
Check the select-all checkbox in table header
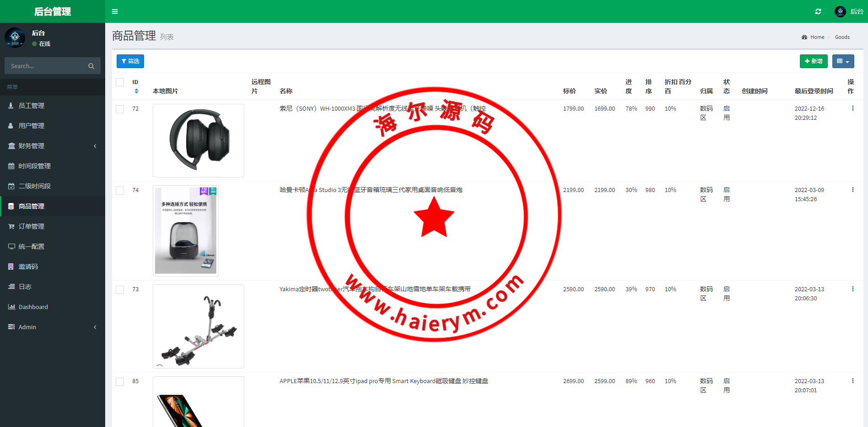pos(120,82)
